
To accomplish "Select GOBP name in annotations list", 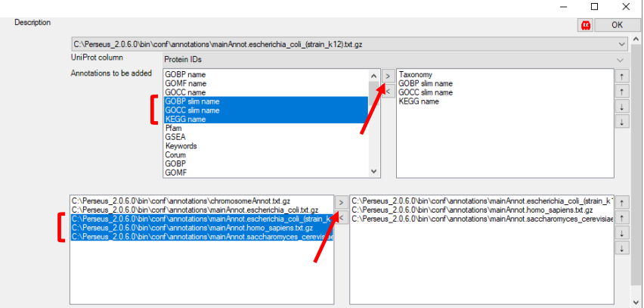I will 185,75.
